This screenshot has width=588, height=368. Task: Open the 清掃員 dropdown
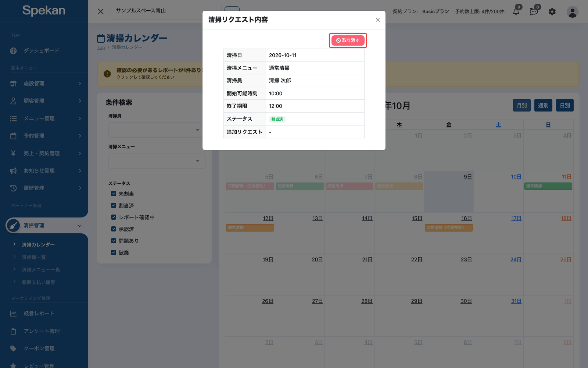[157, 130]
